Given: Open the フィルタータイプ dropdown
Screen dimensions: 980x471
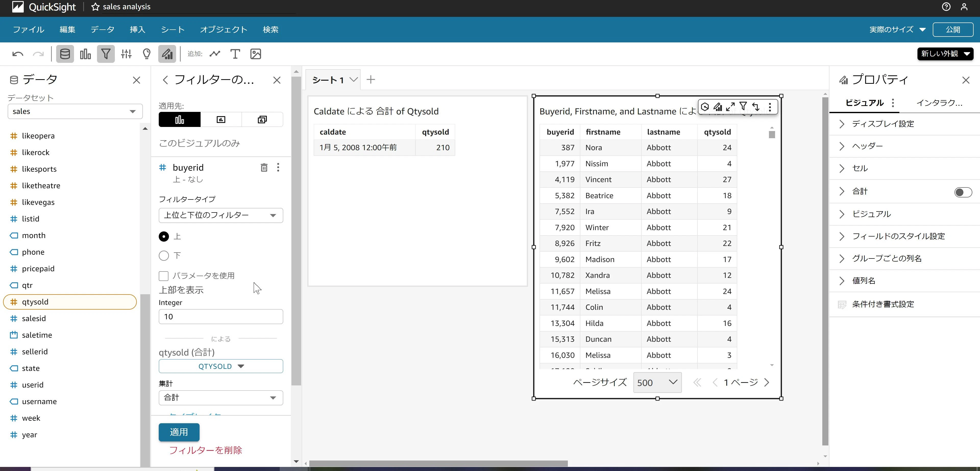Looking at the screenshot, I should [x=221, y=215].
